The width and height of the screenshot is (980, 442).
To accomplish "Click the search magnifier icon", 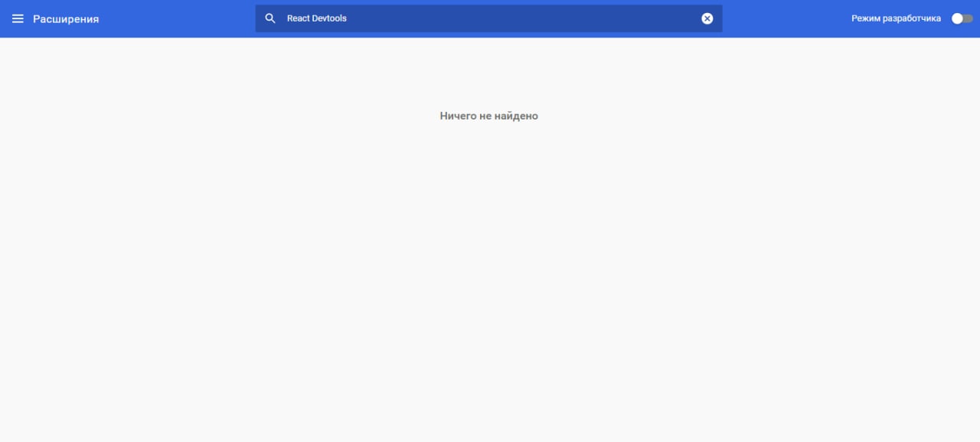I will (270, 18).
